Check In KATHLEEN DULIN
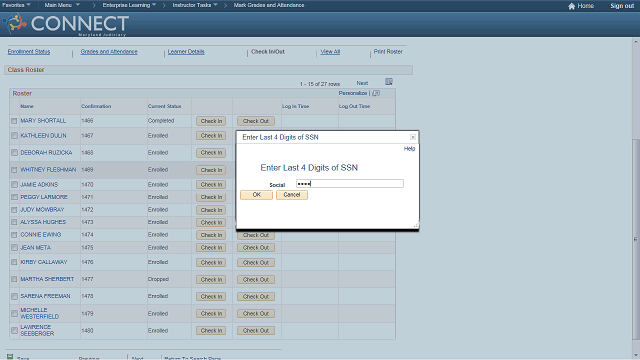Viewport: 640px width, 360px height. click(x=211, y=136)
